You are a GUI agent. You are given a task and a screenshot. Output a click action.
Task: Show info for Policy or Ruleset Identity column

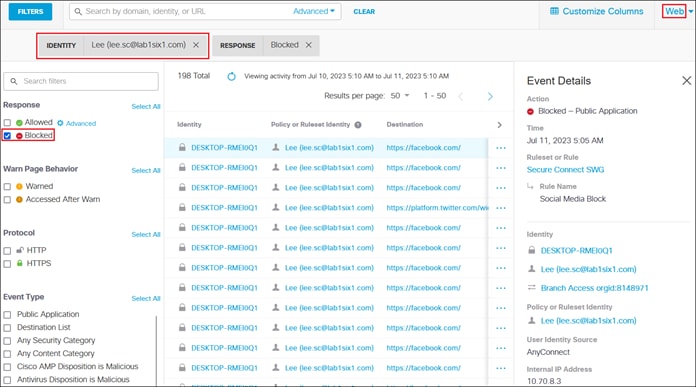(358, 125)
